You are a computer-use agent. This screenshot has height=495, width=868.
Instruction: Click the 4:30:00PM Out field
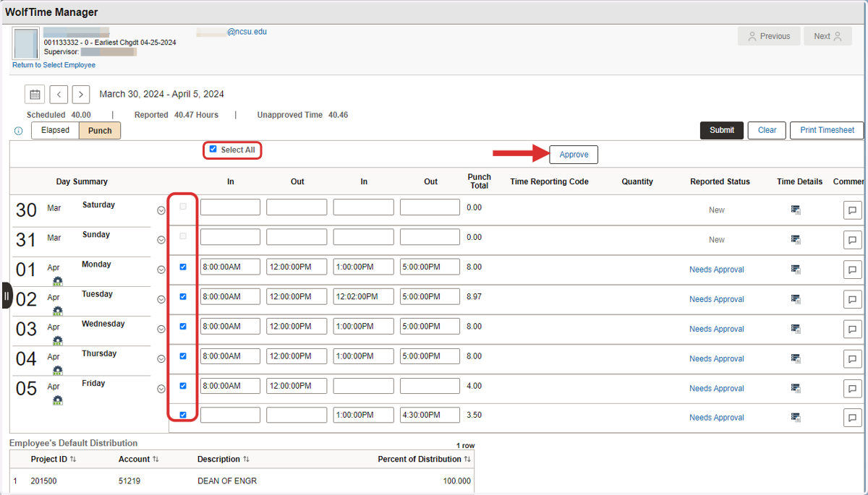(x=430, y=415)
